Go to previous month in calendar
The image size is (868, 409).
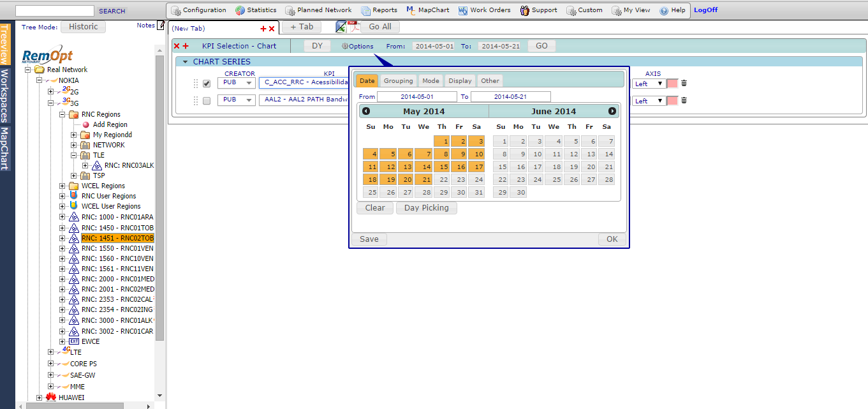click(366, 111)
